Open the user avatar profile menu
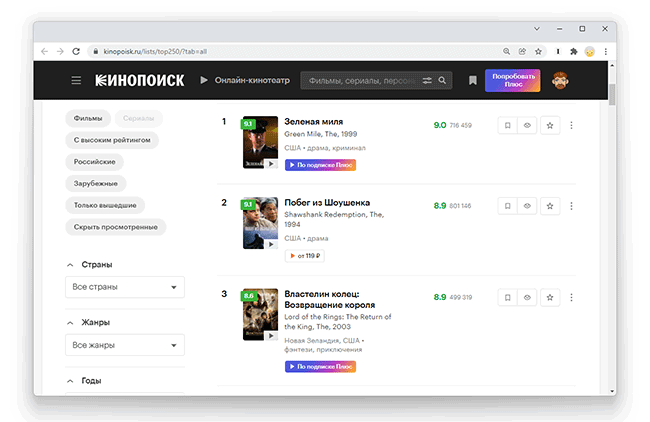The width and height of the screenshot is (650, 422). point(560,80)
